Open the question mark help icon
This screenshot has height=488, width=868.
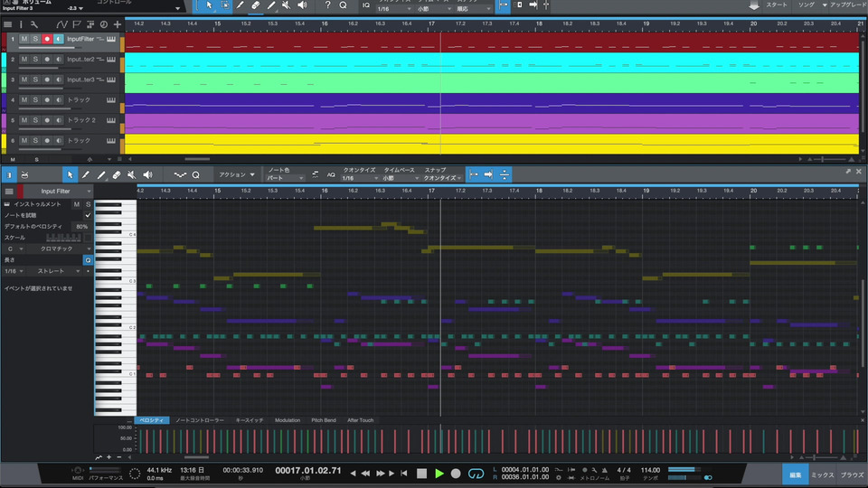pos(327,5)
